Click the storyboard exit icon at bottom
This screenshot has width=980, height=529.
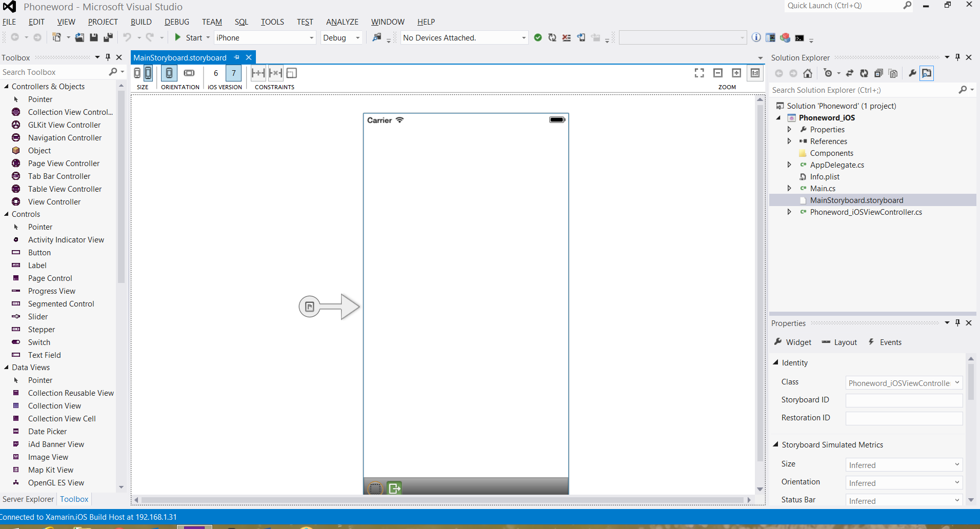point(394,488)
